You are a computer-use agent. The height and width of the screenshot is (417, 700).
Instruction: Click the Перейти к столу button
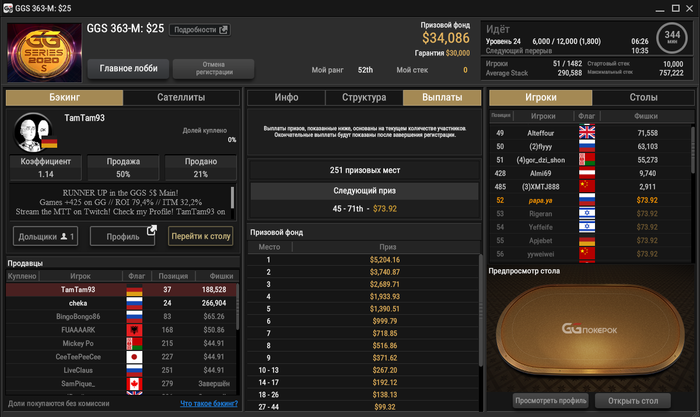coord(201,236)
